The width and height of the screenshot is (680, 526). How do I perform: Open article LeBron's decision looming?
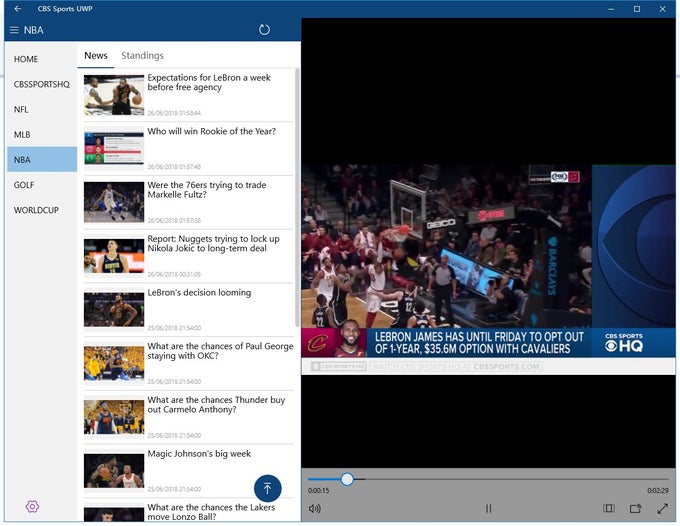(188, 310)
